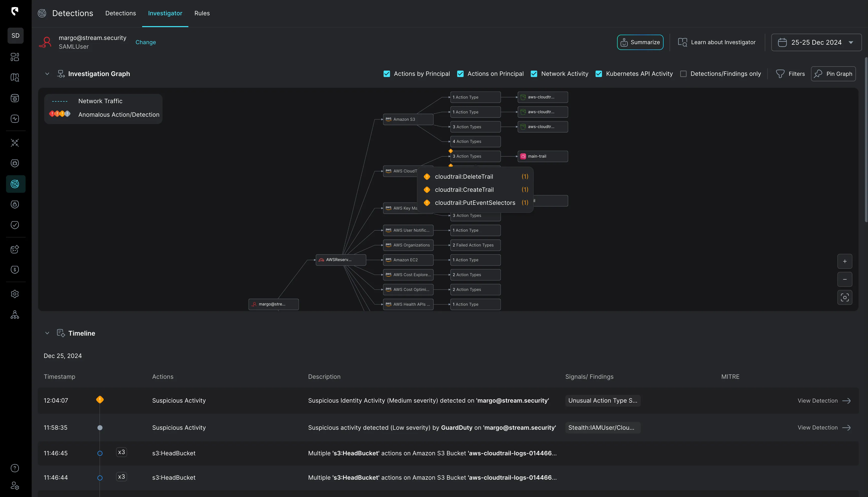Select the AWS Health APIs graph node

408,304
